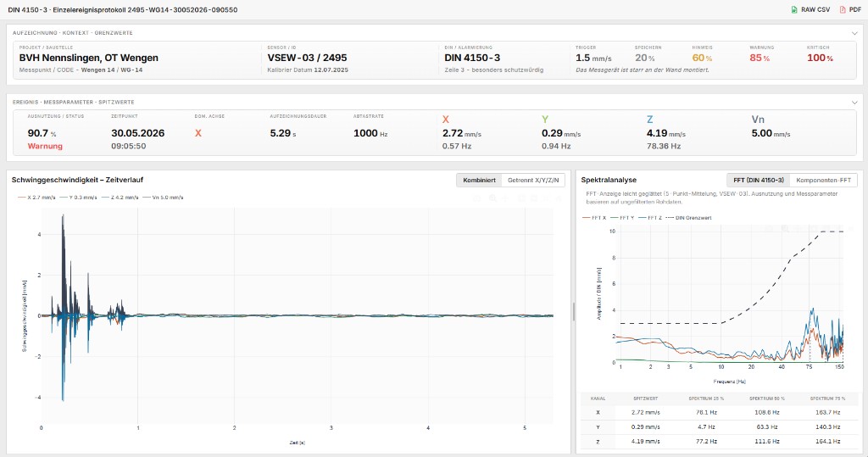The image size is (868, 457).
Task: Collapse the Aufzeichnung · Kontext · Grenzwerte section
Action: (854, 33)
